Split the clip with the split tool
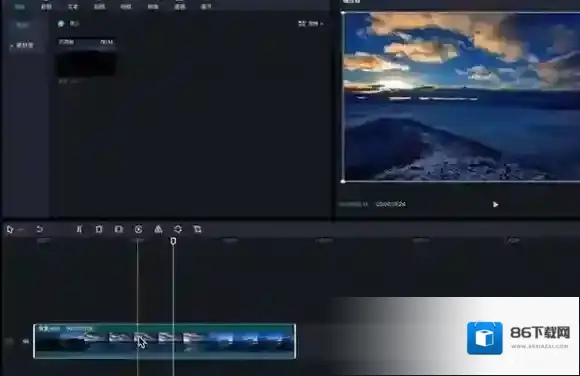This screenshot has width=580, height=376. pyautogui.click(x=79, y=229)
